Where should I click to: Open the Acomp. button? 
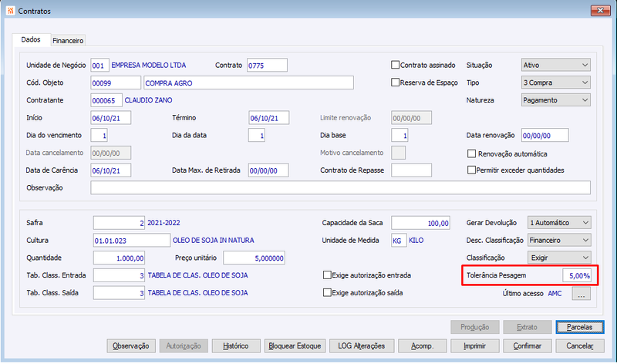coord(422,346)
